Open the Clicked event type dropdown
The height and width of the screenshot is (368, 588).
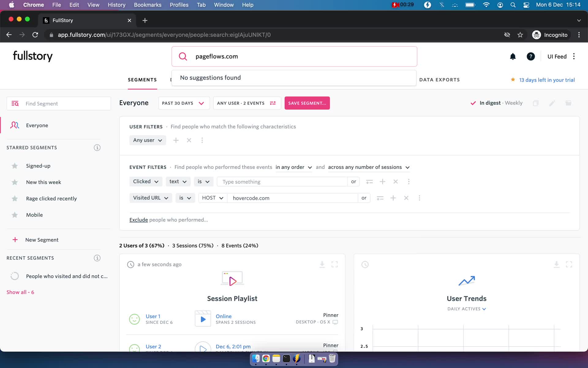146,182
